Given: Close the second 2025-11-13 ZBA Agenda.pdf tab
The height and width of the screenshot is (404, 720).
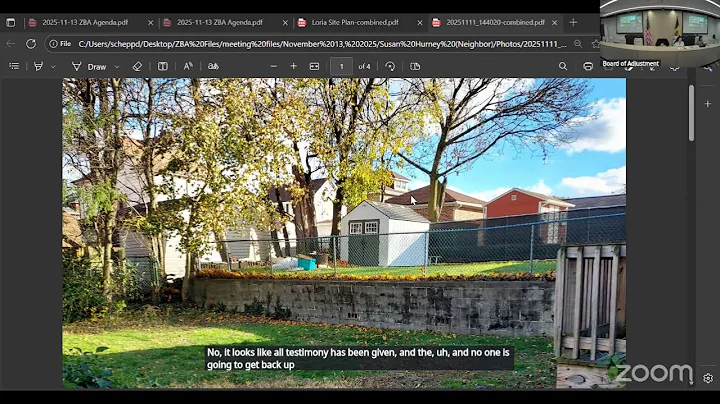Looking at the screenshot, I should click(285, 22).
